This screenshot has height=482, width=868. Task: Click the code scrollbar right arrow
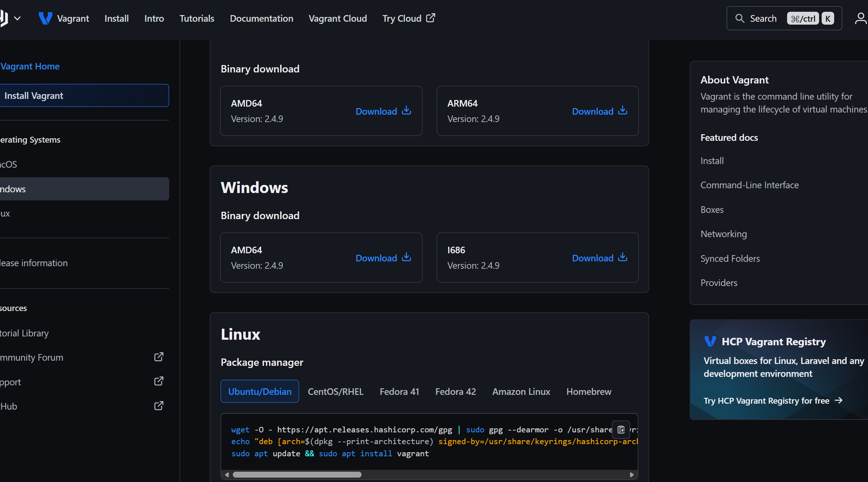pyautogui.click(x=632, y=475)
